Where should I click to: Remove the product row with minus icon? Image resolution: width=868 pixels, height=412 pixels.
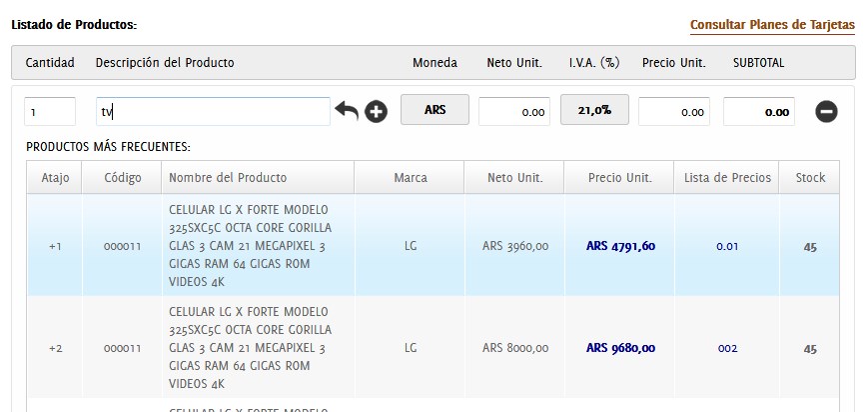[x=826, y=111]
